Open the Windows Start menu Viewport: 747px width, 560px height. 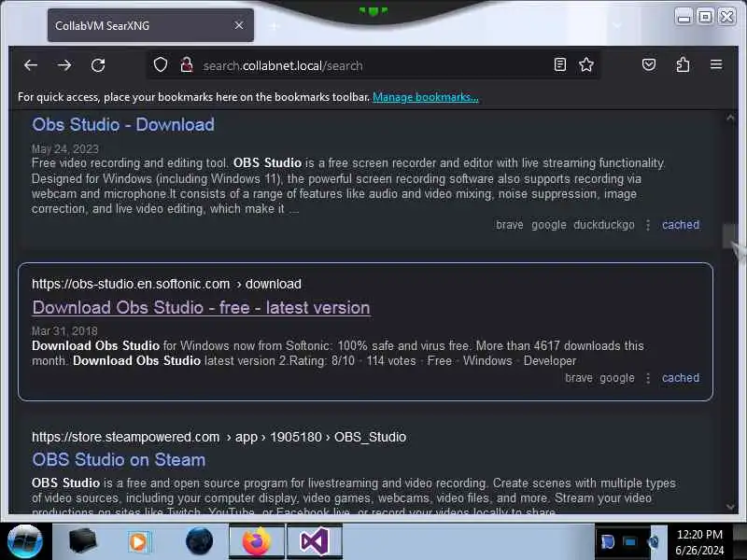point(25,541)
